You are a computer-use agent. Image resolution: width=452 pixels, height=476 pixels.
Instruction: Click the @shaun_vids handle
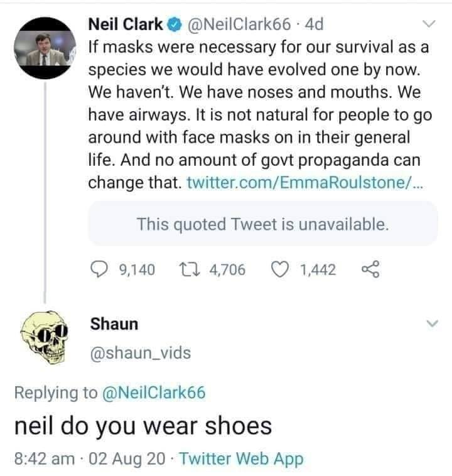[x=141, y=353]
